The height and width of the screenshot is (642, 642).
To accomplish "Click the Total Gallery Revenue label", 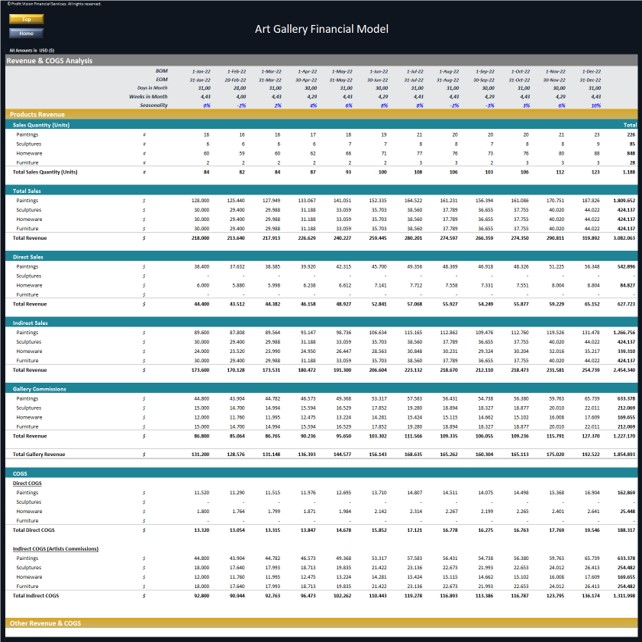I will pyautogui.click(x=39, y=454).
